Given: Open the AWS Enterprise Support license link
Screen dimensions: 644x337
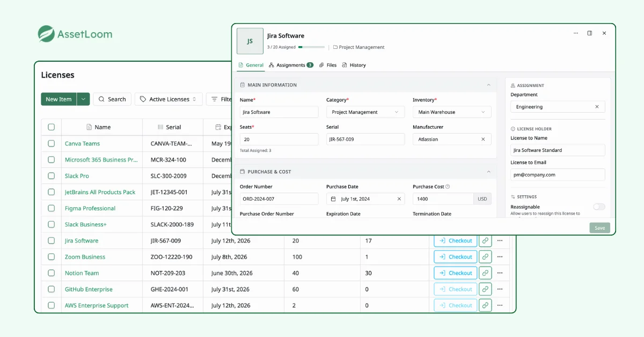Looking at the screenshot, I should 97,305.
